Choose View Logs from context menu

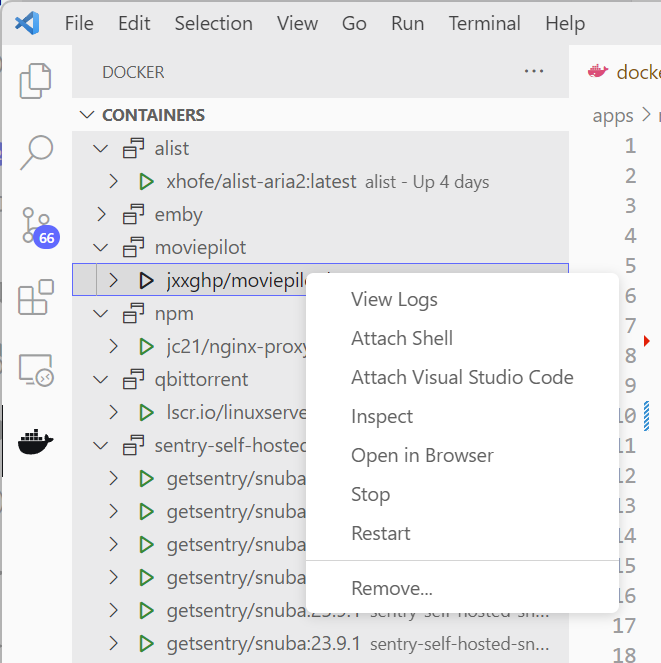[x=394, y=299]
